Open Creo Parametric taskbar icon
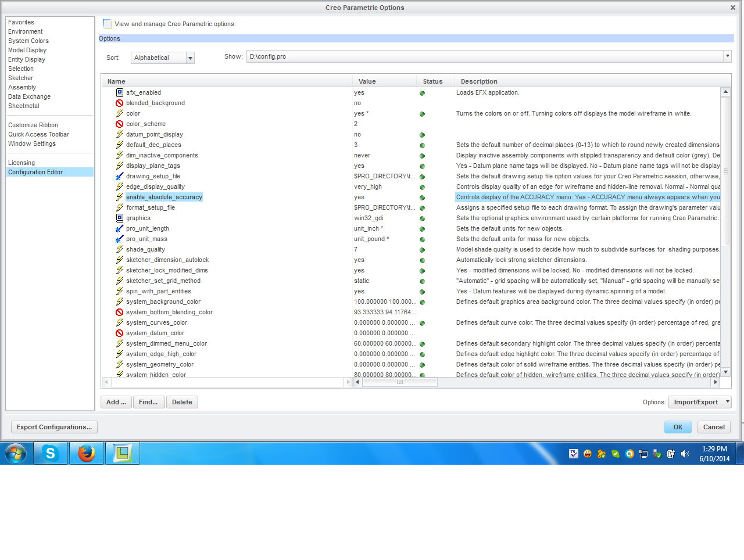Image resolution: width=744 pixels, height=560 pixels. (123, 453)
